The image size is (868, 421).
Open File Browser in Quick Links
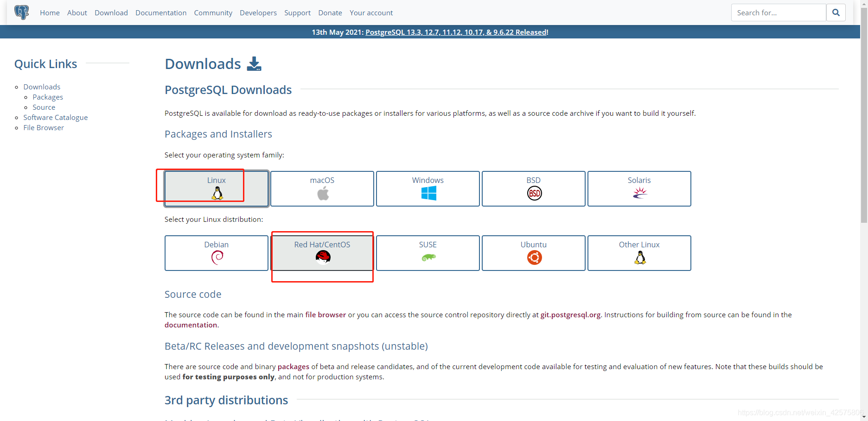[44, 127]
